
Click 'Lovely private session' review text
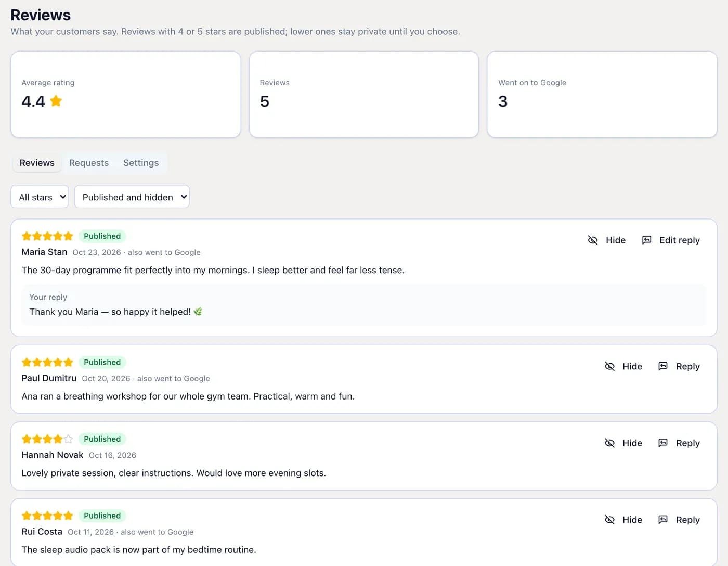point(174,473)
